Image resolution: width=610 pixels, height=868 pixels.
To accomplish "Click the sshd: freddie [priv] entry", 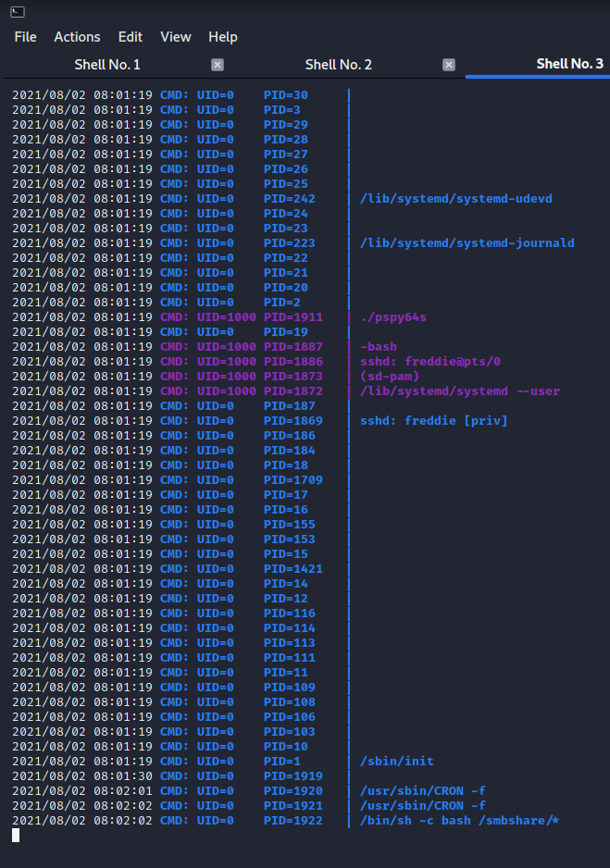I will (433, 421).
